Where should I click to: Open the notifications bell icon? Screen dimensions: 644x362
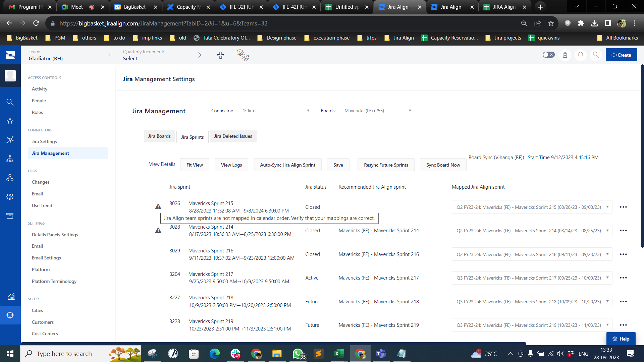click(x=580, y=55)
